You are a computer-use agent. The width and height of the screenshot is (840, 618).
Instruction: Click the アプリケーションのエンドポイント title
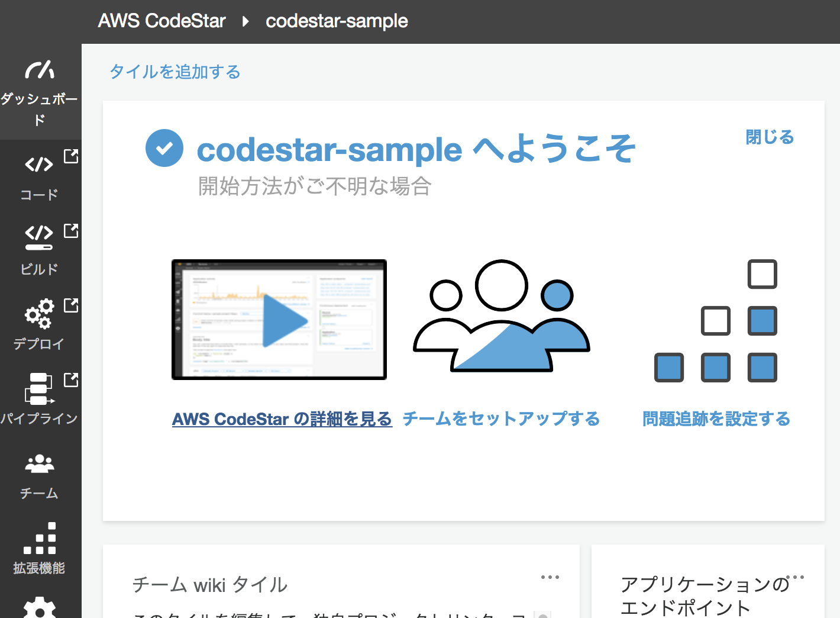pyautogui.click(x=705, y=596)
